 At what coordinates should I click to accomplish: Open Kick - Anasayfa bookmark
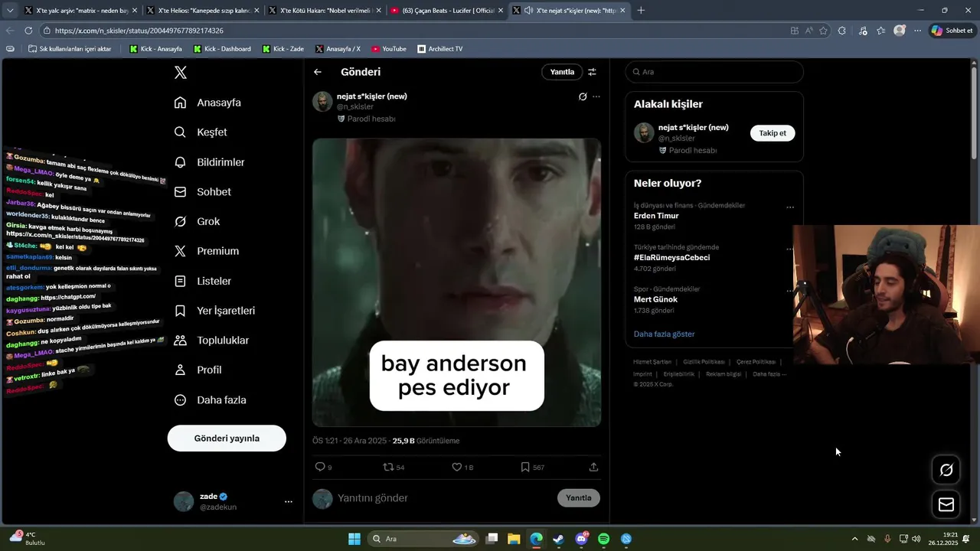tap(156, 49)
